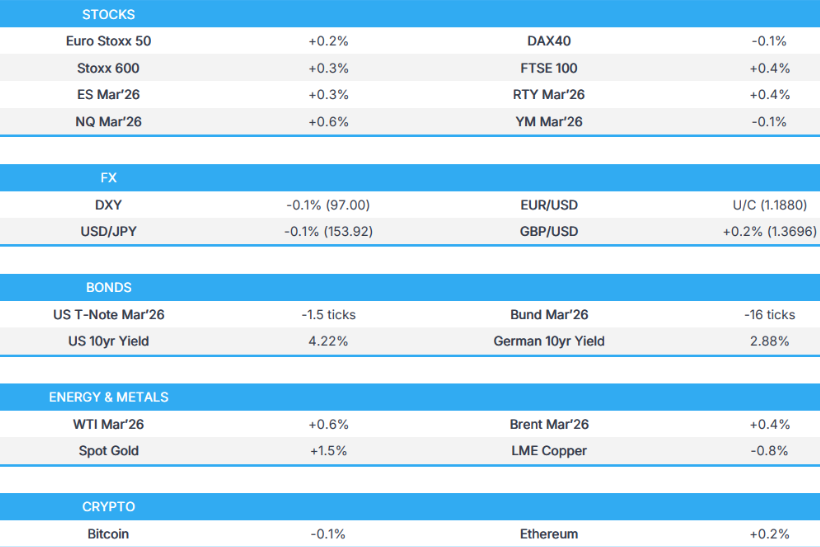Click the LME Copper label
Screen dimensions: 820x547
pos(548,451)
